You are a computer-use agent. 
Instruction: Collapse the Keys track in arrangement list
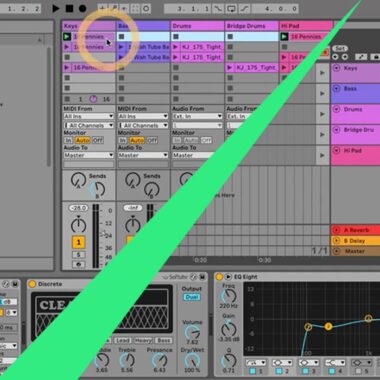click(x=336, y=68)
